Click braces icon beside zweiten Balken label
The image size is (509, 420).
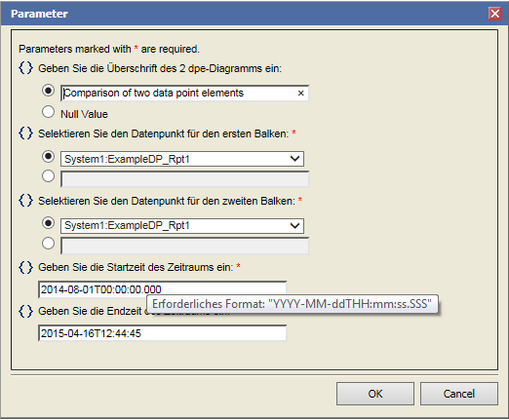[x=25, y=201]
